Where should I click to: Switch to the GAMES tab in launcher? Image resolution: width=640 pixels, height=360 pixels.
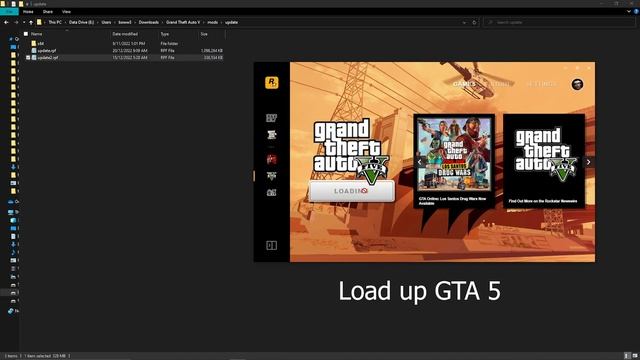pos(464,84)
